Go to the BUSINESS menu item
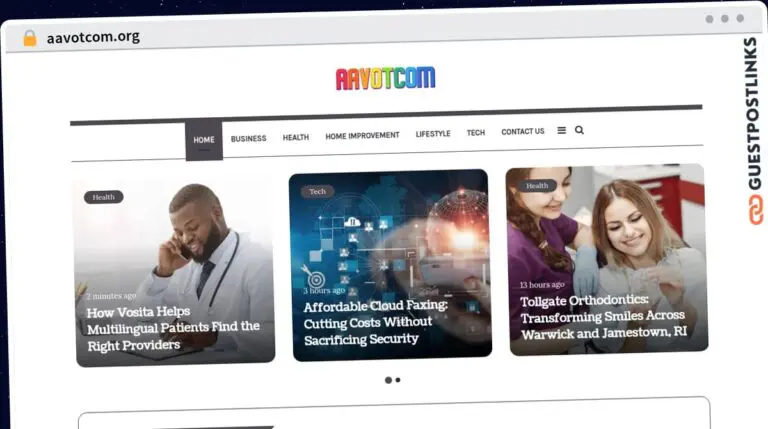The height and width of the screenshot is (429, 768). [x=248, y=139]
